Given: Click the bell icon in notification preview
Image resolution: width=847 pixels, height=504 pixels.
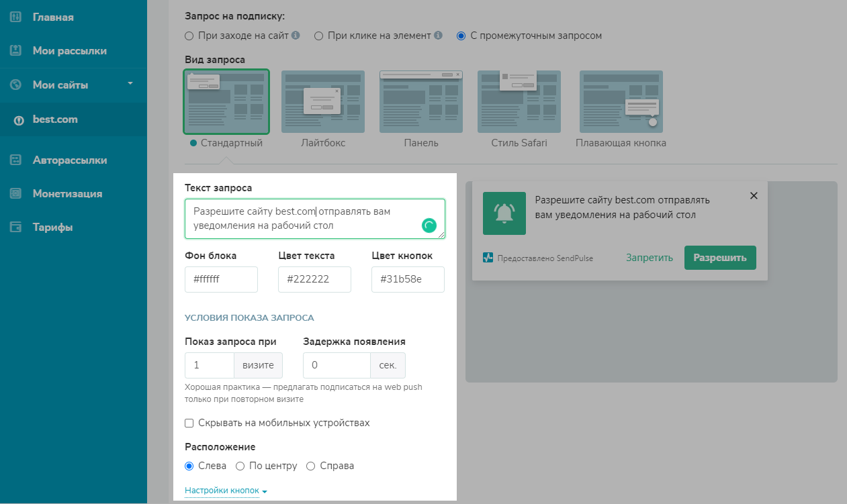Looking at the screenshot, I should point(504,213).
